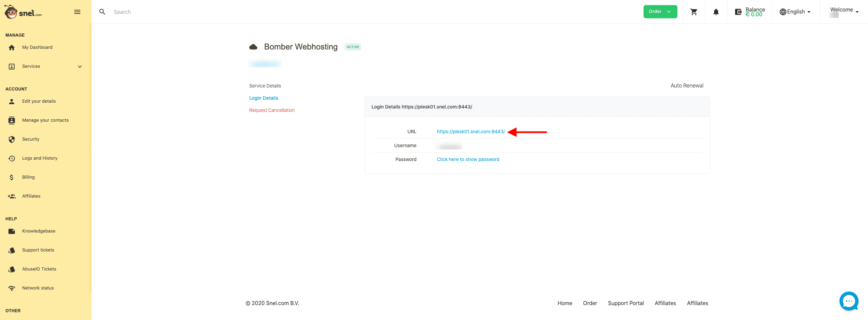Click the Logs and History clock icon
The image size is (868, 320).
click(12, 158)
